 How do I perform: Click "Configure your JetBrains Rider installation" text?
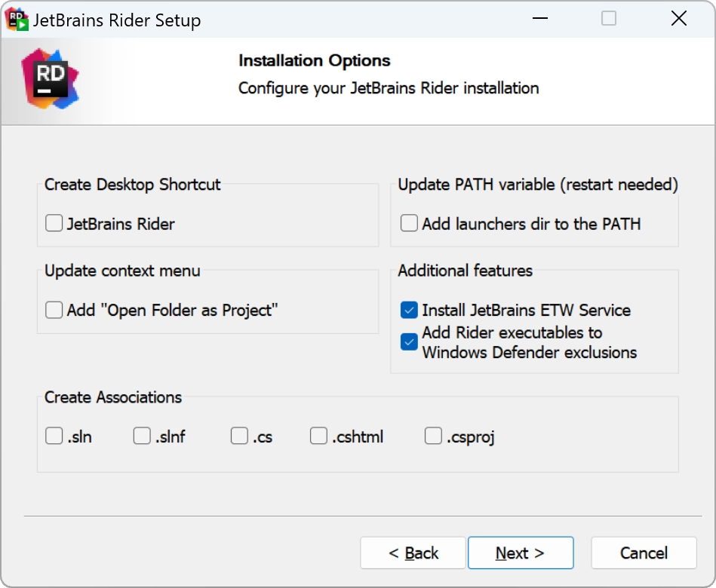pyautogui.click(x=388, y=88)
